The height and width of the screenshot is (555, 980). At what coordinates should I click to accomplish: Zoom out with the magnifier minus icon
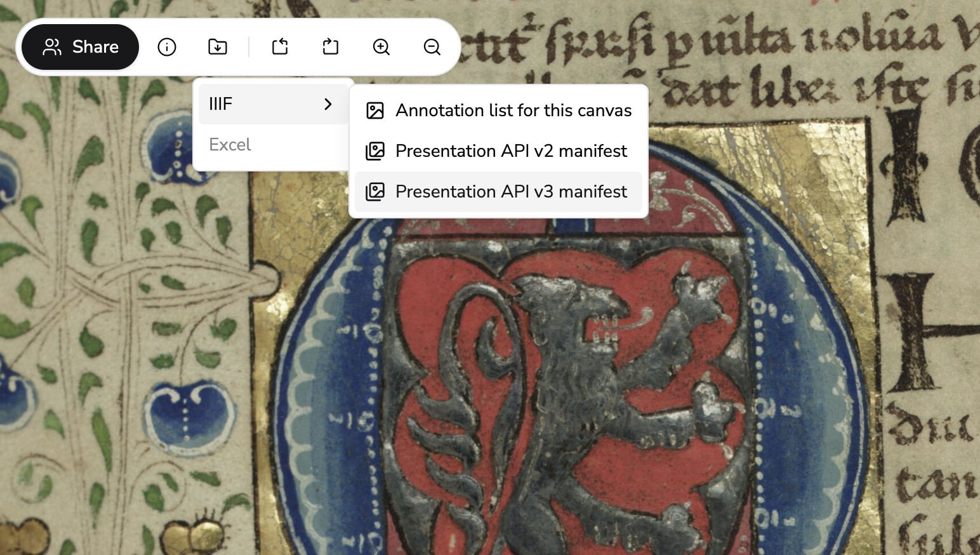432,47
